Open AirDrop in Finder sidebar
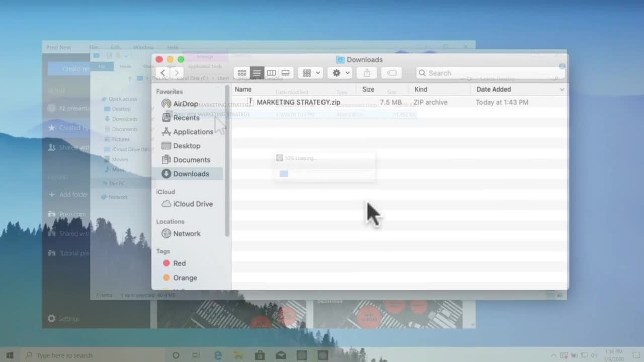Screen dimensions: 644x362 click(x=180, y=104)
